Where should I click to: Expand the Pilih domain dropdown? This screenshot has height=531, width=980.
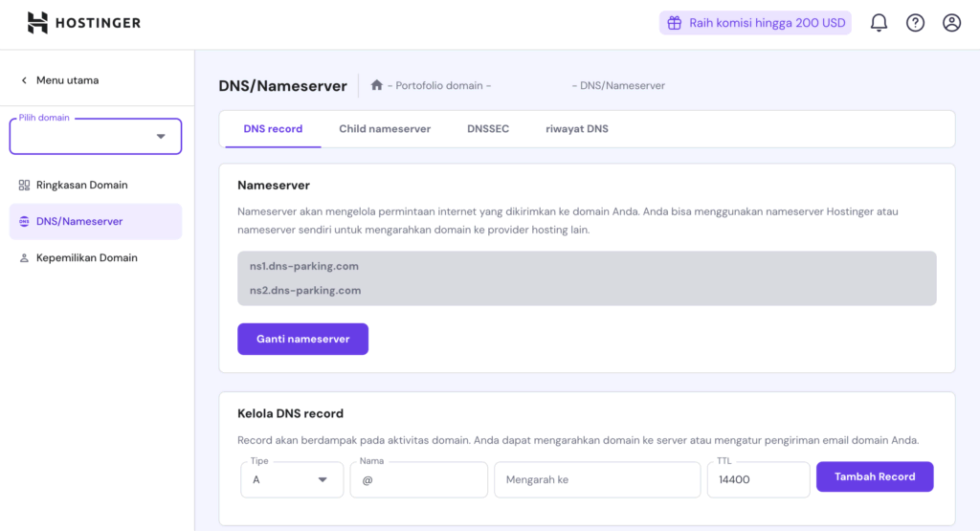pos(160,137)
